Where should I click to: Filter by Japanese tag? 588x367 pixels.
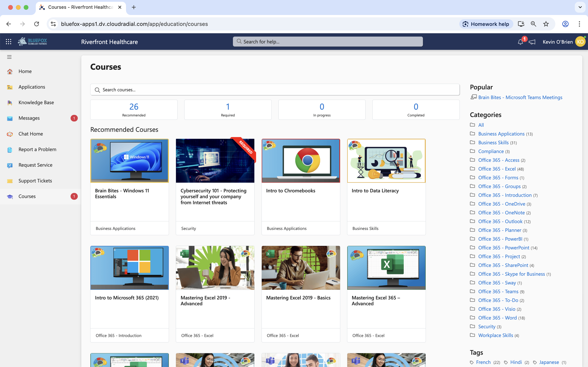pos(549,362)
